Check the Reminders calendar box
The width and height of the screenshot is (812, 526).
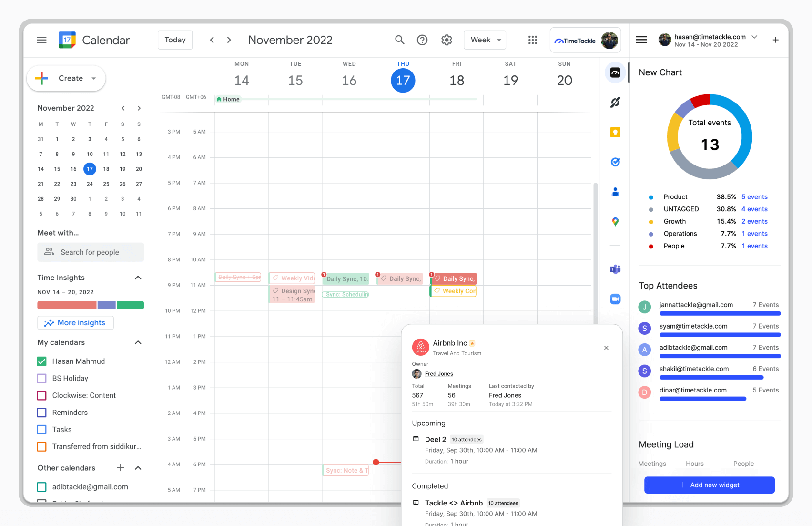pos(42,413)
